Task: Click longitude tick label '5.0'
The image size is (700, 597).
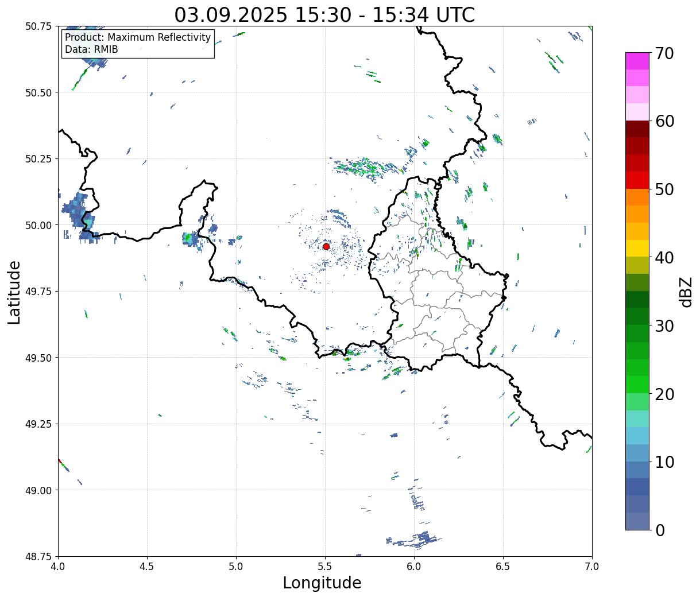Action: tap(236, 567)
